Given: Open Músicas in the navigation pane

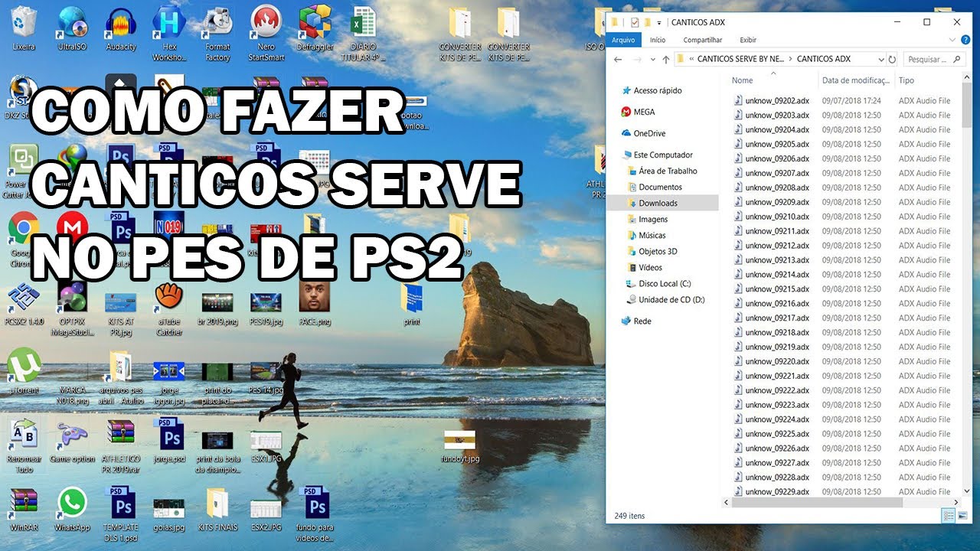Looking at the screenshot, I should [x=652, y=235].
